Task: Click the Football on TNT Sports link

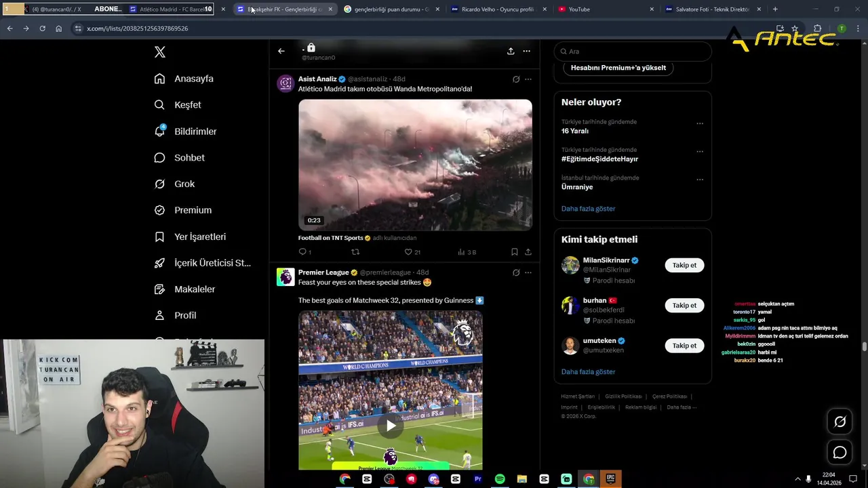Action: click(331, 238)
